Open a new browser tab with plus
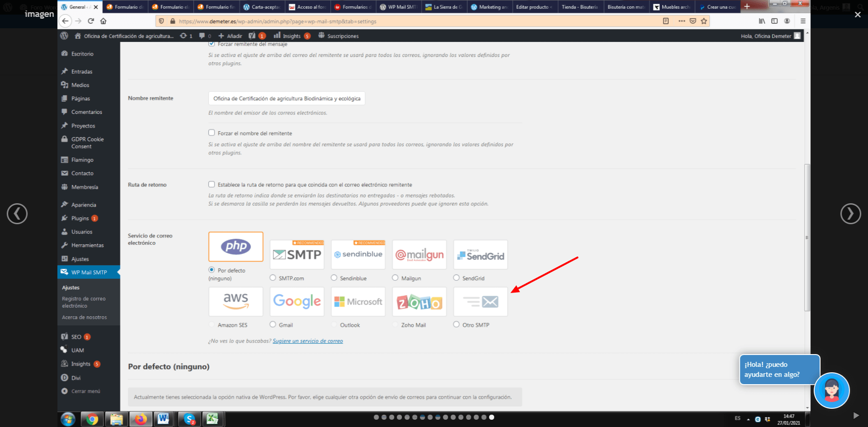Image resolution: width=868 pixels, height=427 pixels. [747, 6]
